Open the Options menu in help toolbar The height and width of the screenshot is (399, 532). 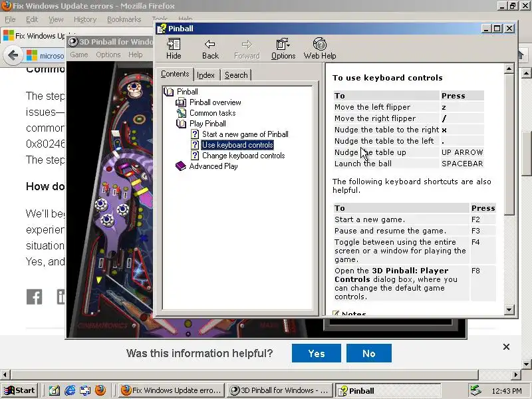pyautogui.click(x=283, y=49)
